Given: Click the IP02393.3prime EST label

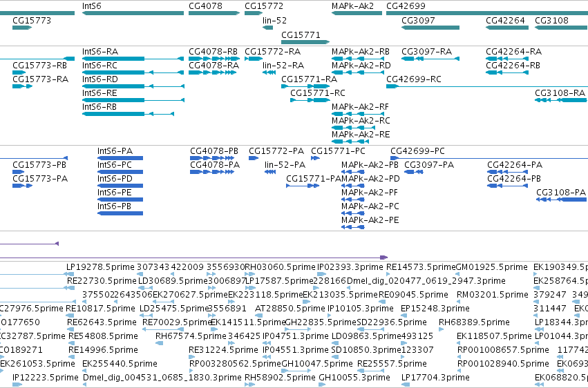Looking at the screenshot, I should tap(350, 267).
